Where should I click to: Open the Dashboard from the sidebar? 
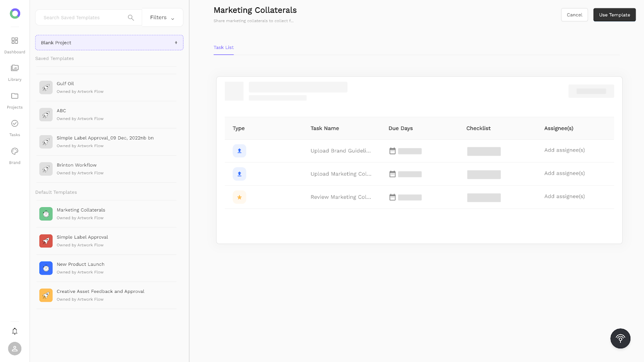click(x=14, y=43)
